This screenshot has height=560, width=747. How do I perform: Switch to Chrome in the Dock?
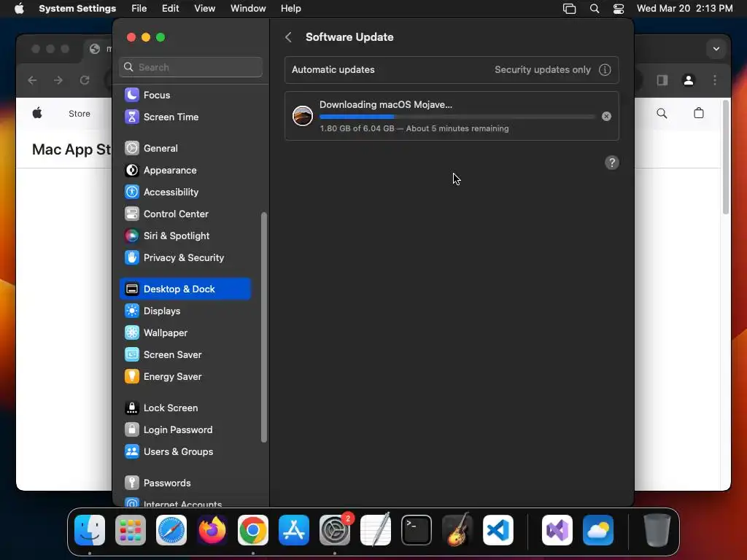tap(253, 530)
